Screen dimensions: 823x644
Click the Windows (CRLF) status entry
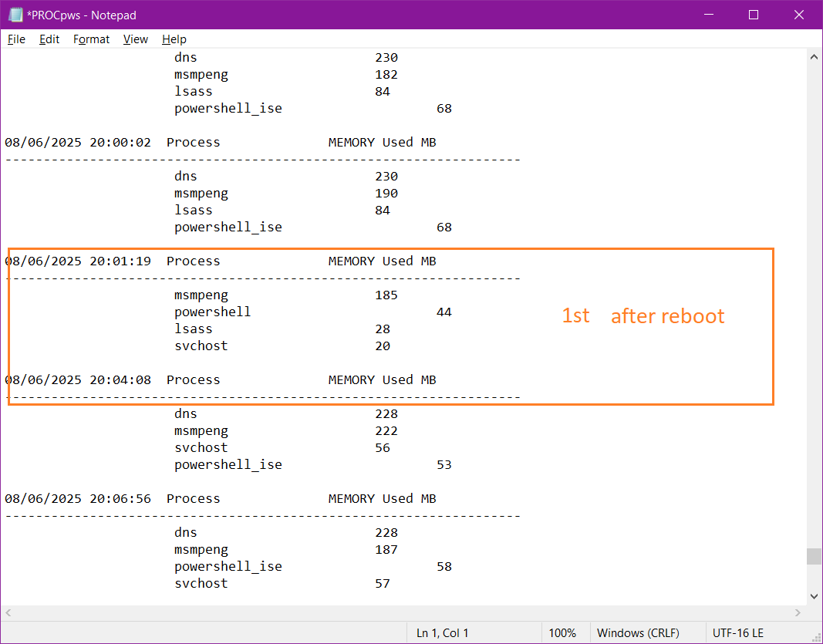click(638, 633)
